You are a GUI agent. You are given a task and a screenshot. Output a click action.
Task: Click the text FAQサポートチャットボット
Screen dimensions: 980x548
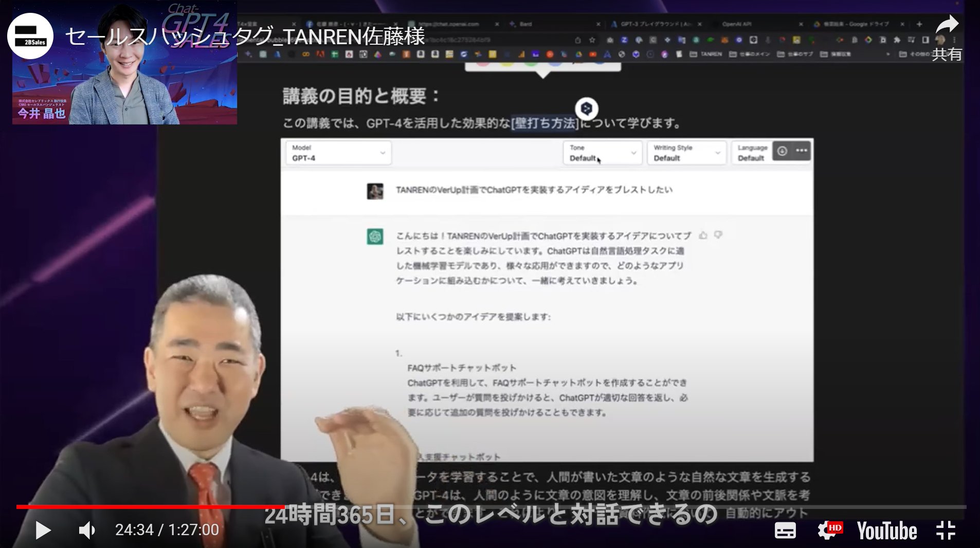tap(462, 368)
